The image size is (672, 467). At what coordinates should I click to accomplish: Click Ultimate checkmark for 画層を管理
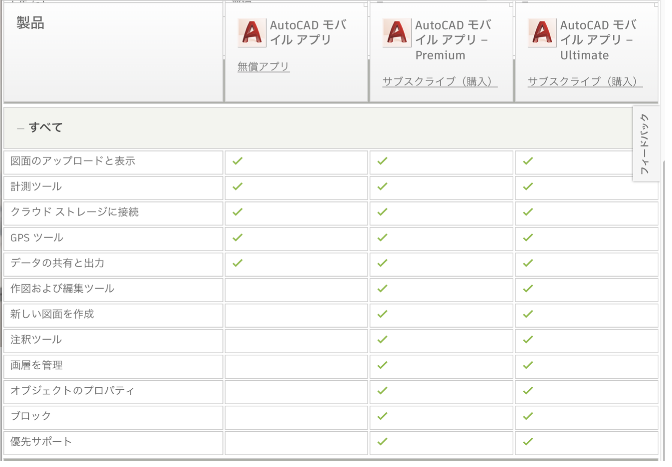point(528,365)
